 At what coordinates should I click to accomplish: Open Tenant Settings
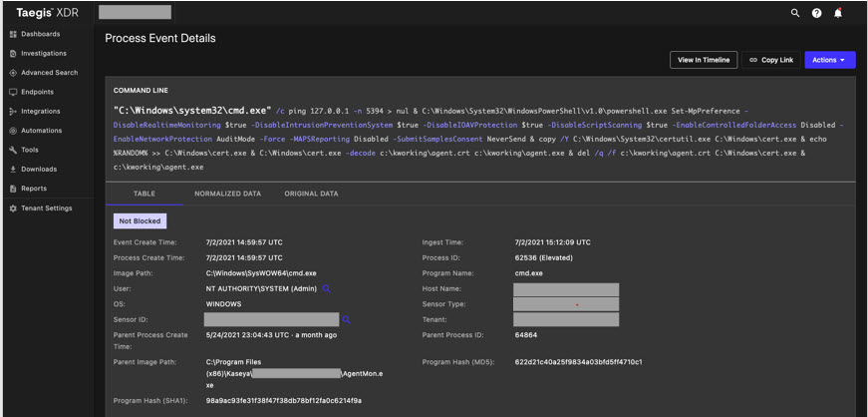[47, 208]
